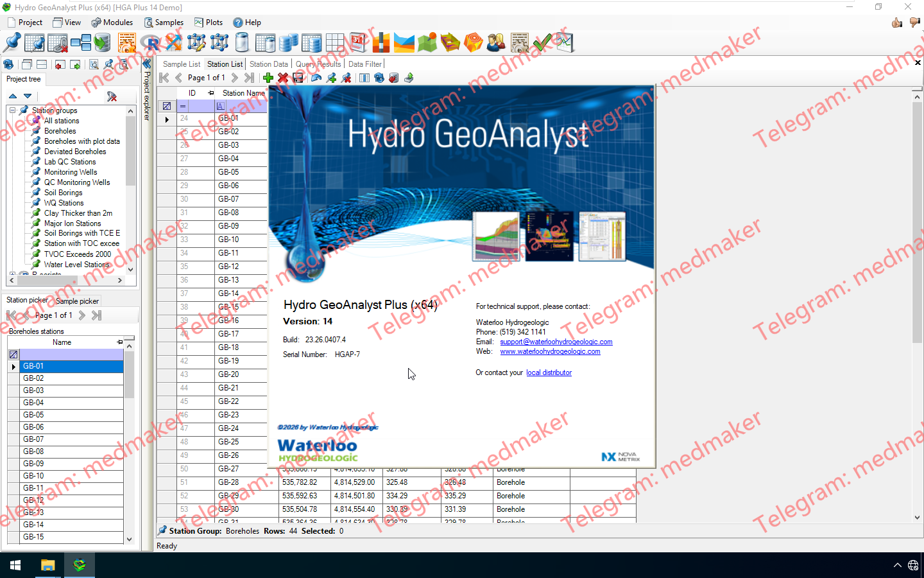Click the white cylinder well icon in toolbar
The height and width of the screenshot is (578, 924).
[x=243, y=43]
